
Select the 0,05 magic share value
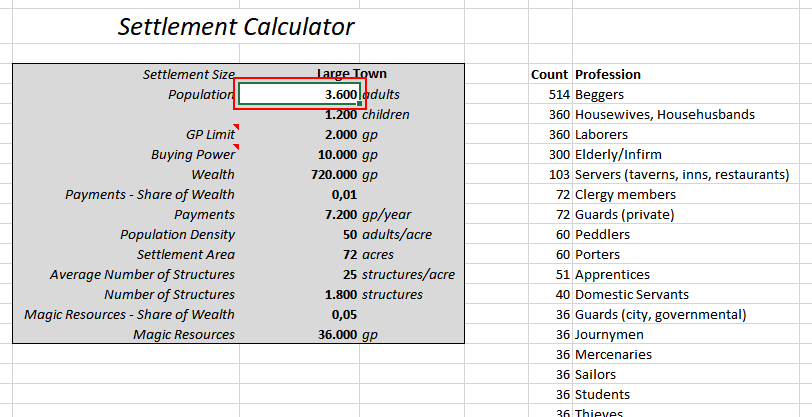click(300, 314)
